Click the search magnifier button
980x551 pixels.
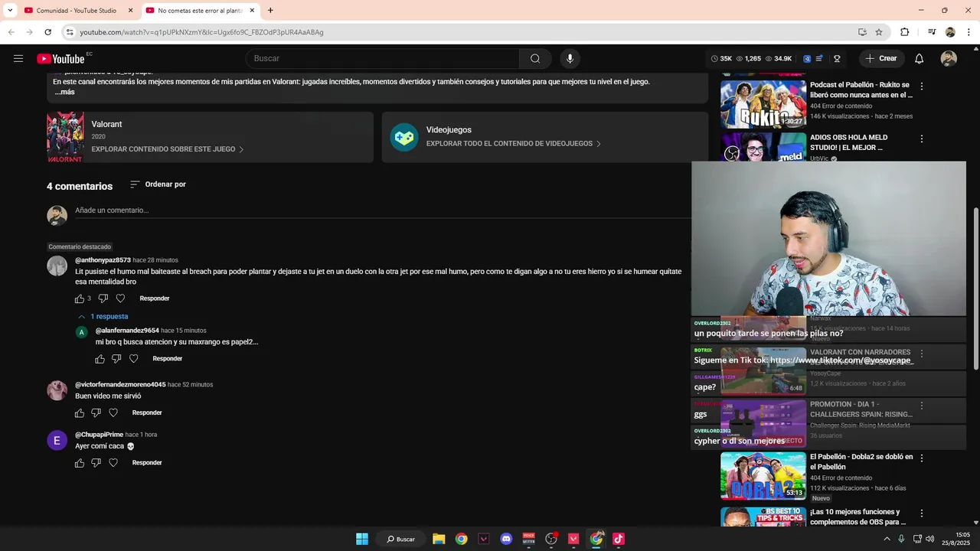click(535, 59)
